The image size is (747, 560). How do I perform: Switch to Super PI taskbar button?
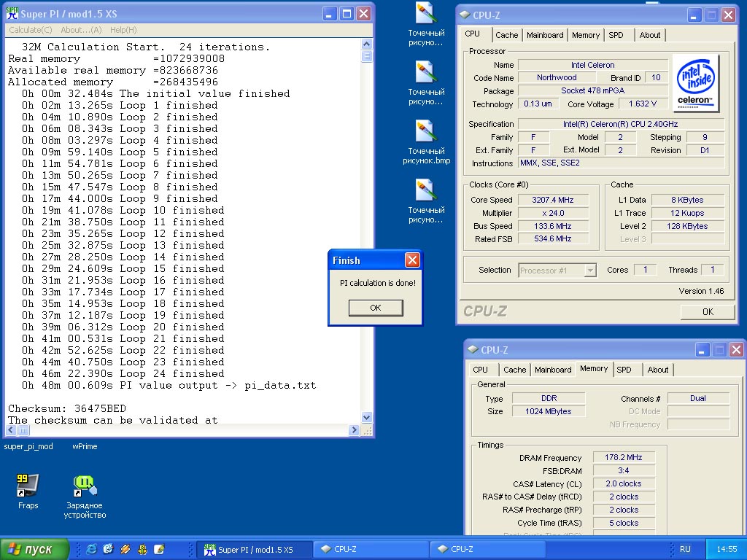255,549
